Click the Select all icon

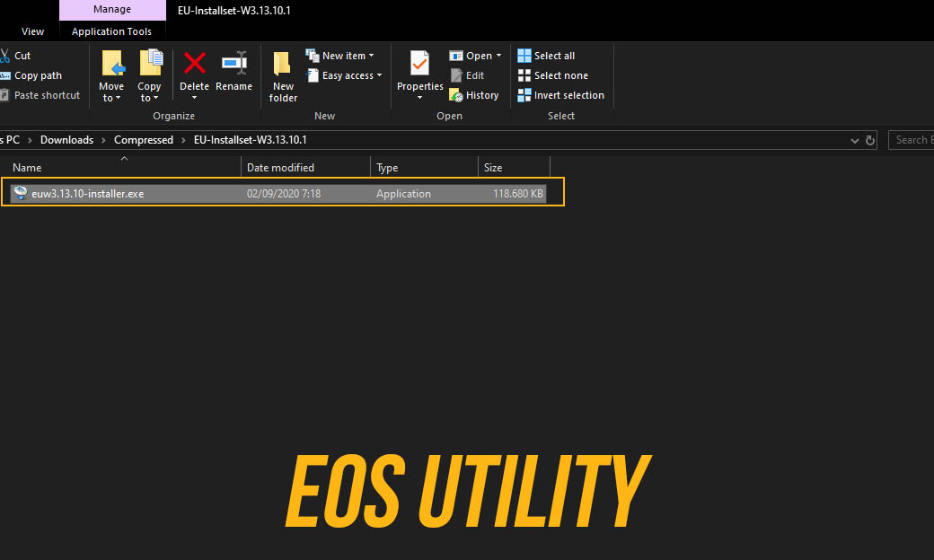click(x=524, y=56)
